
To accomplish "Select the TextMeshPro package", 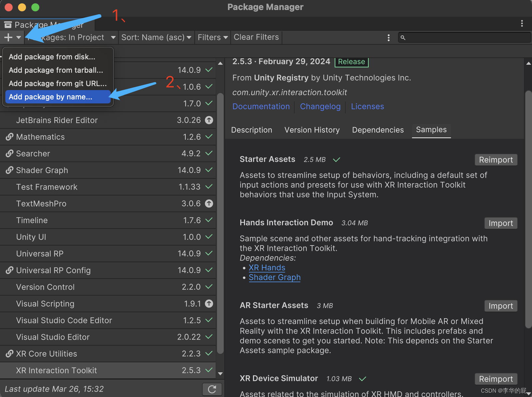I will [x=108, y=204].
